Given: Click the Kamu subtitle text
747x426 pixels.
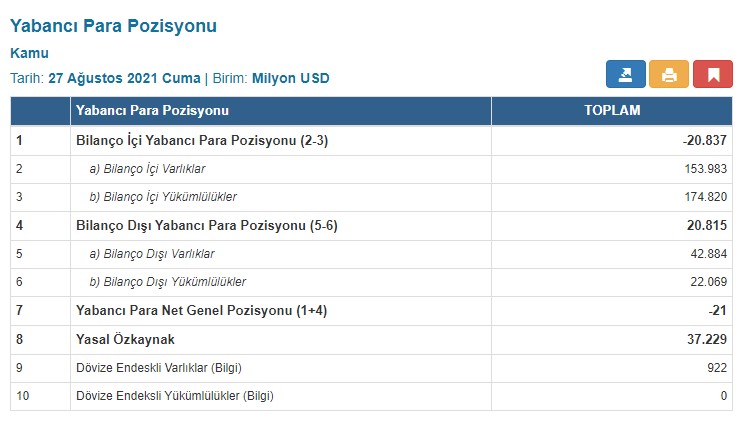Looking at the screenshot, I should [29, 53].
